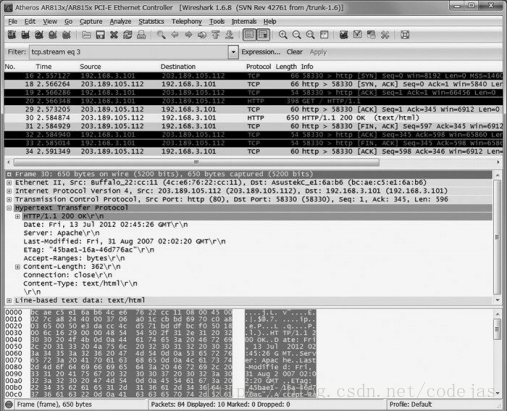This screenshot has height=411, width=507.
Task: Edit display filters icon
Action: pyautogui.click(x=357, y=35)
